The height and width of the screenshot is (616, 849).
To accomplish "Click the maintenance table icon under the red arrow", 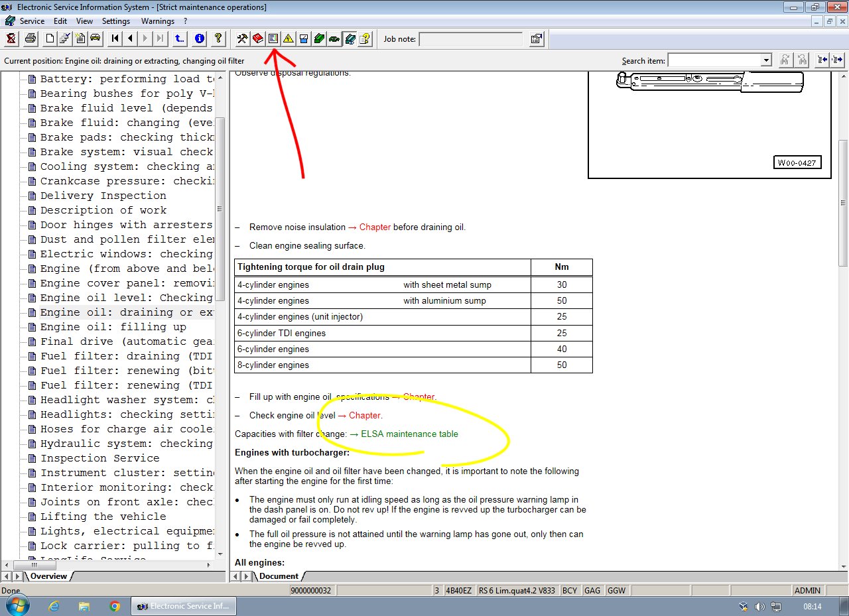I will [273, 38].
